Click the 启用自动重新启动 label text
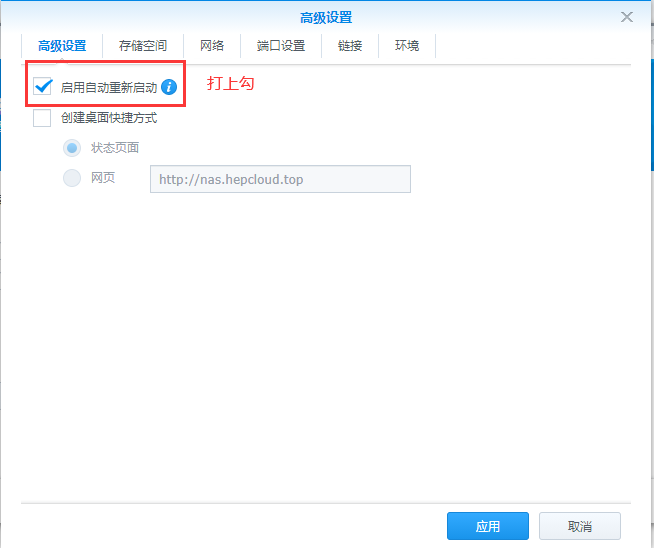This screenshot has width=654, height=548. click(x=108, y=88)
